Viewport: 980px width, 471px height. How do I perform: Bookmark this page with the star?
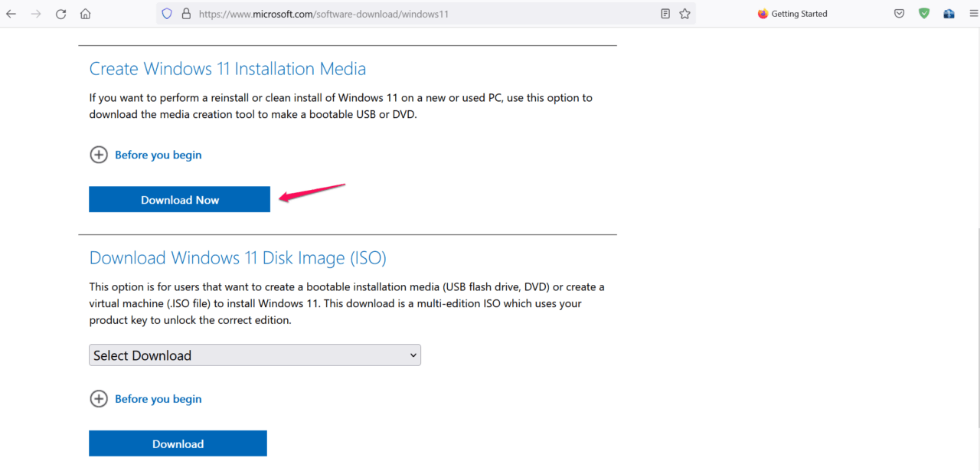(684, 14)
